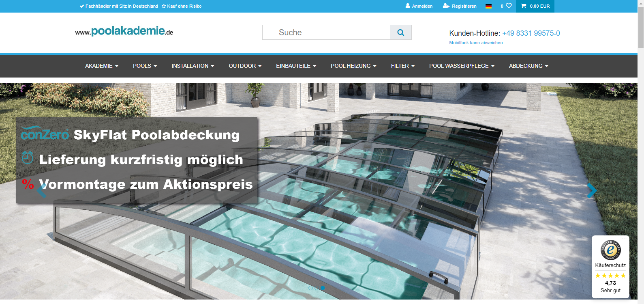644x304 pixels.
Task: Open the AKADEMIE menu item
Action: [102, 66]
